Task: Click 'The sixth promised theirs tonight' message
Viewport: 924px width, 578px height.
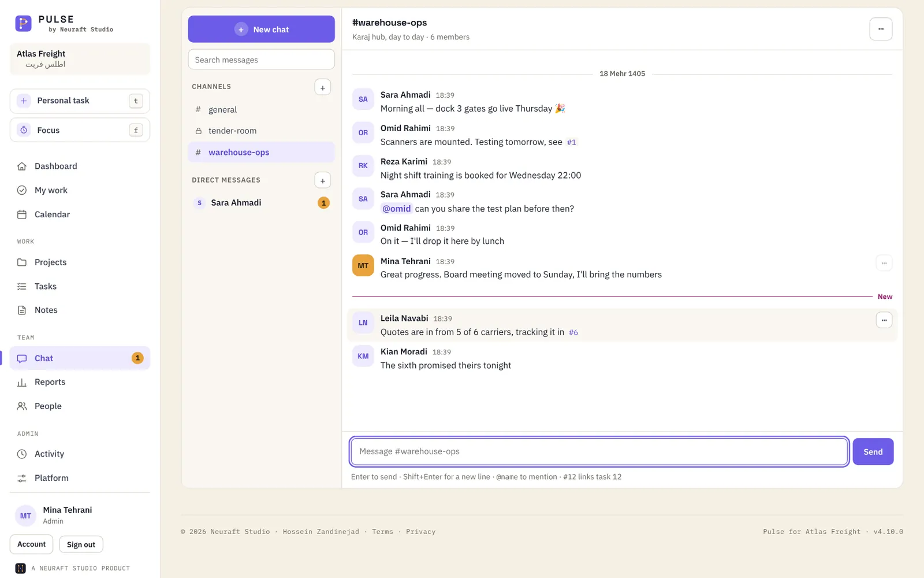Action: click(x=446, y=365)
